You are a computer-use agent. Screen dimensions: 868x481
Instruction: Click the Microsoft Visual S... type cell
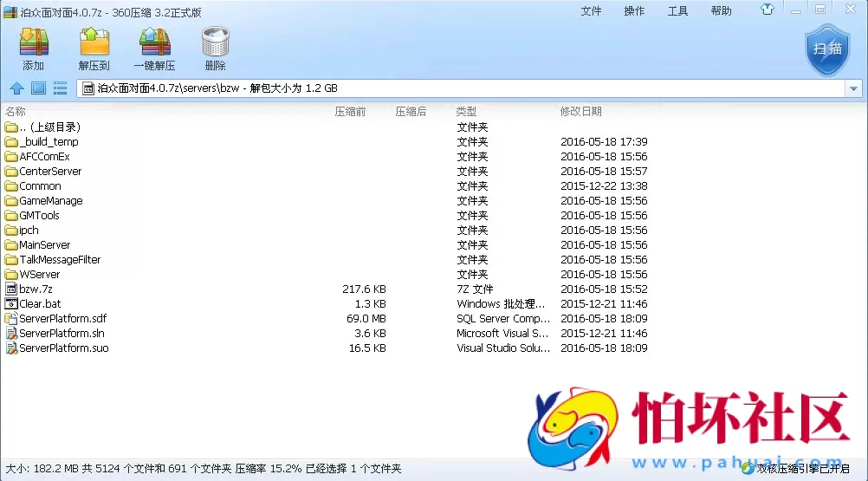(502, 333)
